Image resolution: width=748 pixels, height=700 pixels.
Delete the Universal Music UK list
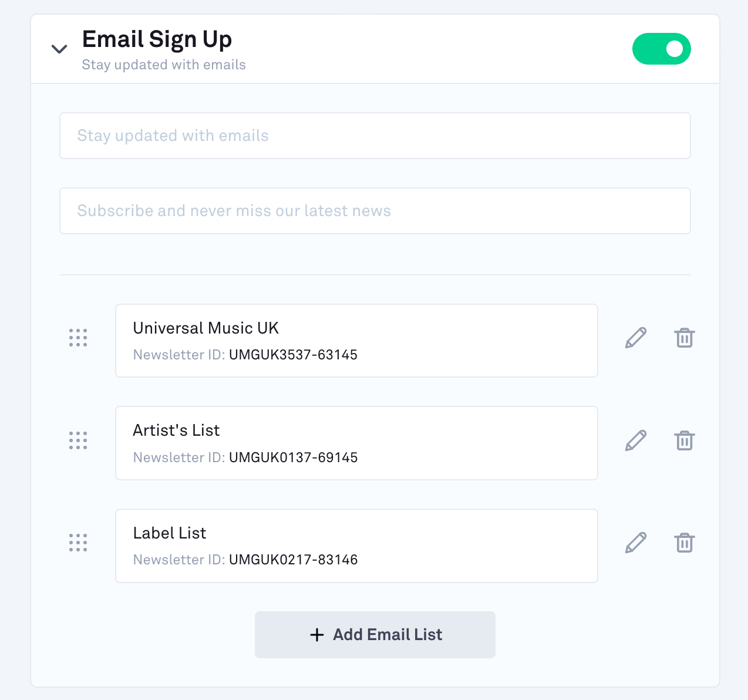685,338
